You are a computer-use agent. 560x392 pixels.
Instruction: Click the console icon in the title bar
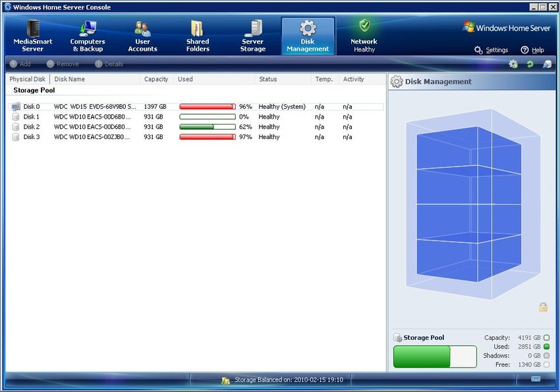tap(7, 7)
